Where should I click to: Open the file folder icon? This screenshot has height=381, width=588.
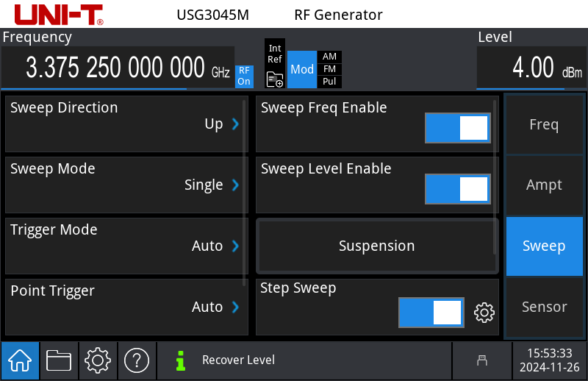[x=59, y=360]
